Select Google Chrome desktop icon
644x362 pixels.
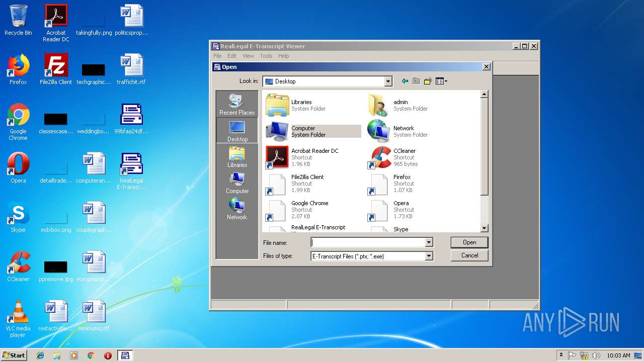click(x=18, y=122)
